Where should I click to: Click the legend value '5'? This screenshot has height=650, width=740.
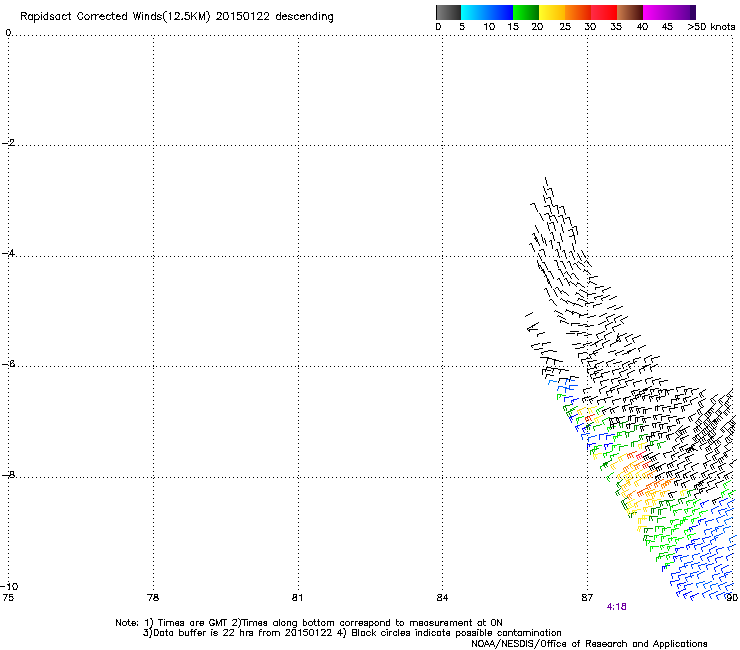pos(462,27)
